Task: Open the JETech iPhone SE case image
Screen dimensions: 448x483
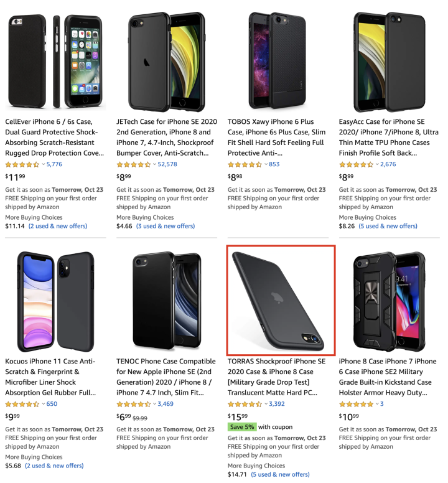Action: tap(166, 61)
